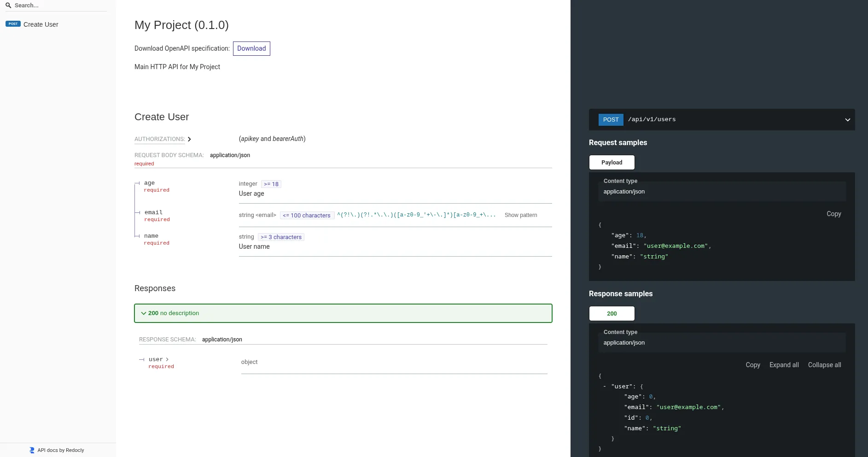Screen dimensions: 868x457
Task: Select the 200 response sample tab
Action: click(x=612, y=314)
